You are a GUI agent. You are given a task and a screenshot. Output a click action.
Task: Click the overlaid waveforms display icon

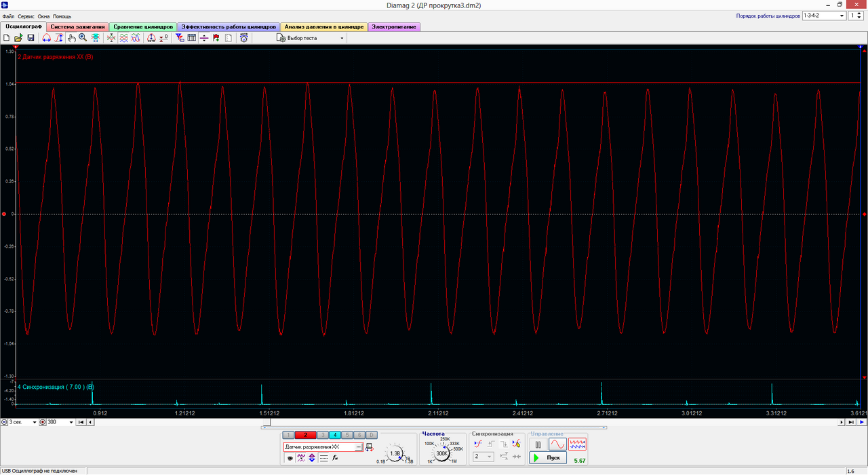pos(136,38)
